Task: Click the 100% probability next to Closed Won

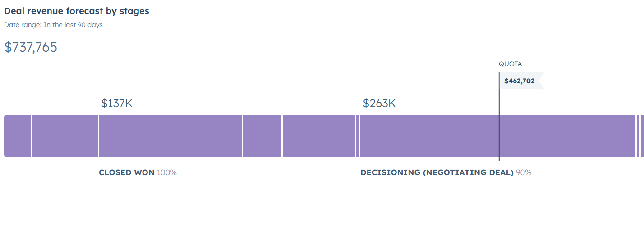Action: coord(167,172)
